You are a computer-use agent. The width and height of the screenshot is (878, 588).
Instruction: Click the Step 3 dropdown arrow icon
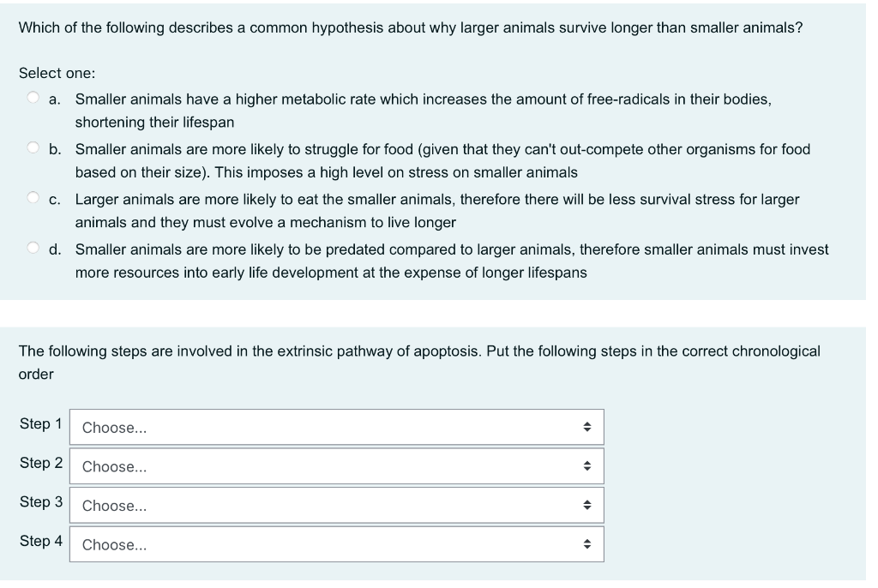[586, 505]
